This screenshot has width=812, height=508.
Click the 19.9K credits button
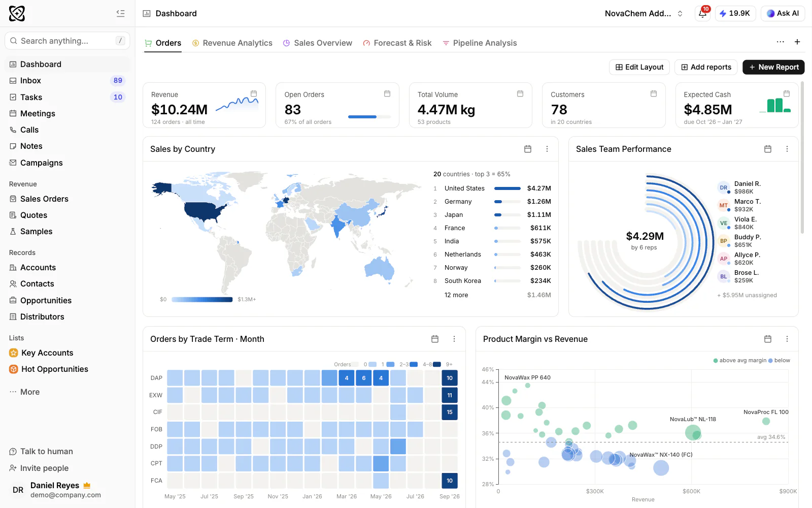tap(735, 14)
